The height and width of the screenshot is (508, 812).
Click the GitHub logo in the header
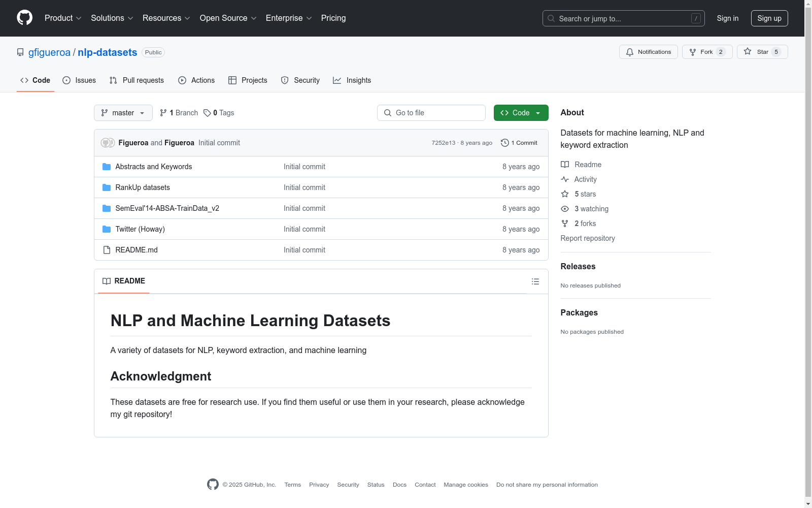click(x=24, y=18)
